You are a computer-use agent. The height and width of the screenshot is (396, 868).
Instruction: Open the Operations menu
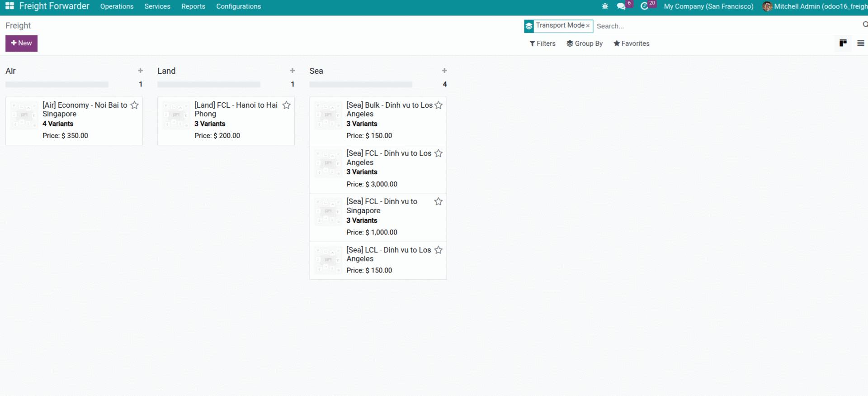[117, 6]
